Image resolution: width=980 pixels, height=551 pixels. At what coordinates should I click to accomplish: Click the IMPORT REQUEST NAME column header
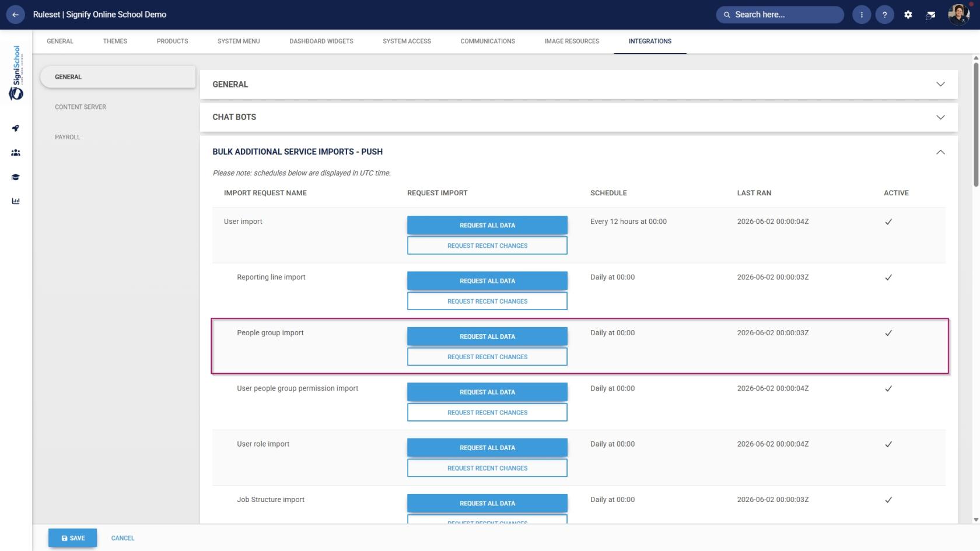point(265,193)
